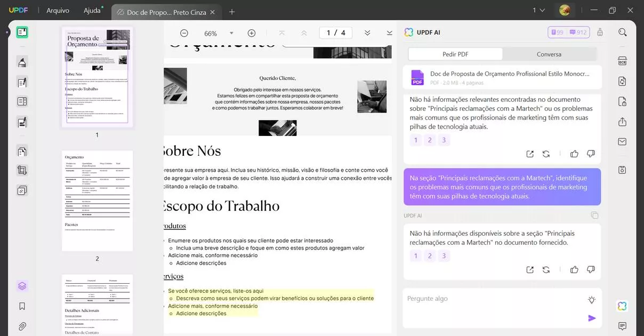
Task: Send the message with the arrow button
Action: coord(592,318)
